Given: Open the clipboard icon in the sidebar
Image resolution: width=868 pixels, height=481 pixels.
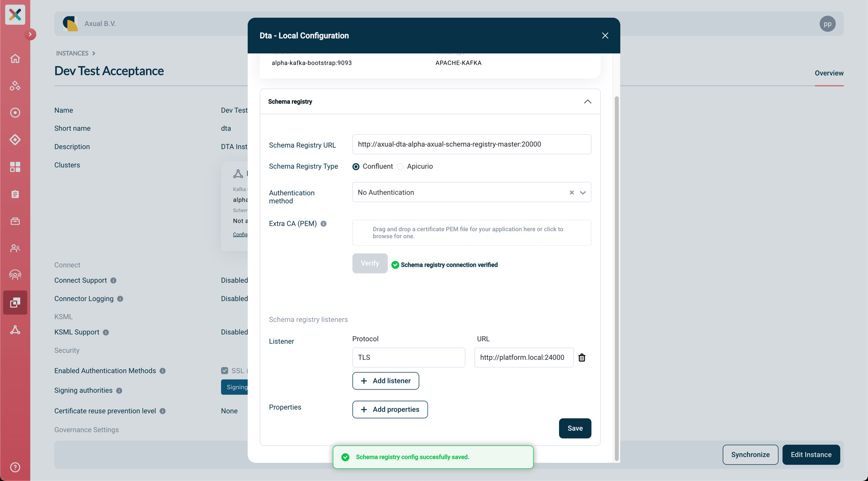Looking at the screenshot, I should point(15,194).
